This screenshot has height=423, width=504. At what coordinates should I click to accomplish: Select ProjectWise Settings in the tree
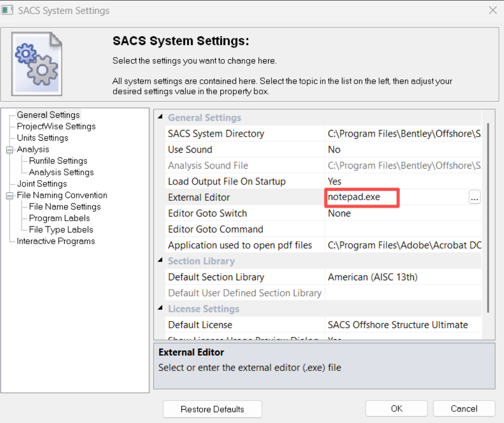coord(56,126)
